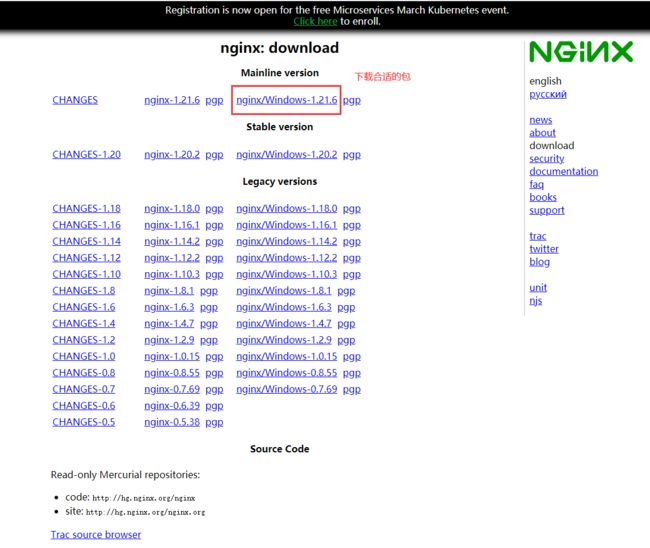Download nginx-0.6.39 source
This screenshot has width=650, height=548.
tap(172, 405)
